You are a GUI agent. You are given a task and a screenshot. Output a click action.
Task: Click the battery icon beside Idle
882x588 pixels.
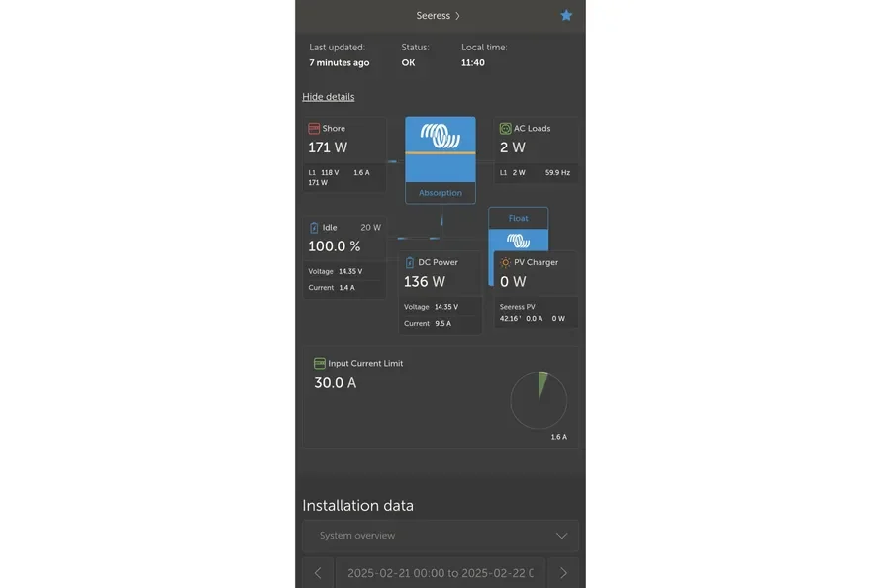314,228
